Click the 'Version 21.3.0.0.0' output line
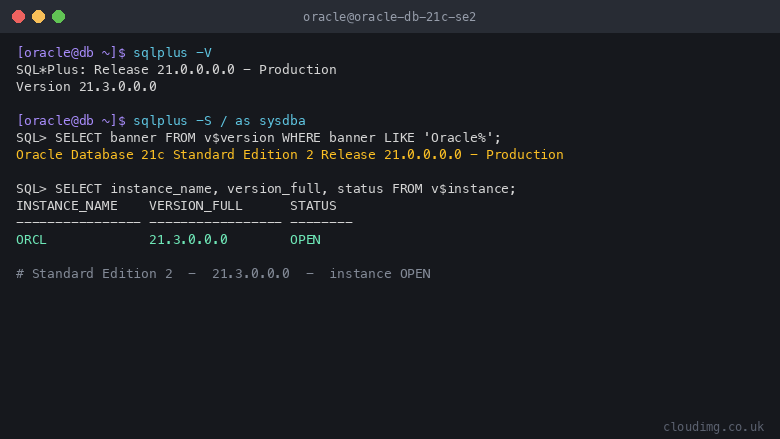Screen dimensions: 780x439 click(x=86, y=87)
